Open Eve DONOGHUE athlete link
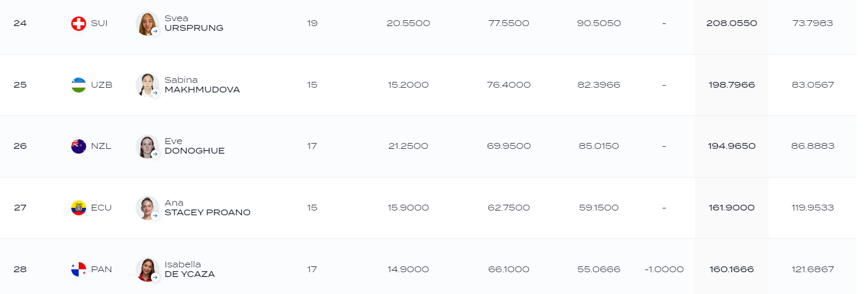868x294 pixels. (x=195, y=146)
